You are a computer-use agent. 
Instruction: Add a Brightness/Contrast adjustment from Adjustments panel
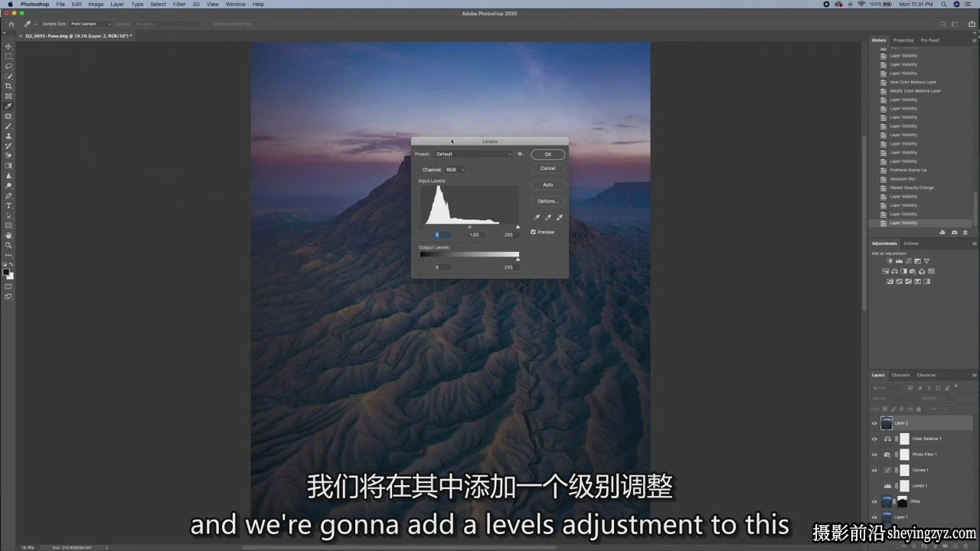click(889, 261)
